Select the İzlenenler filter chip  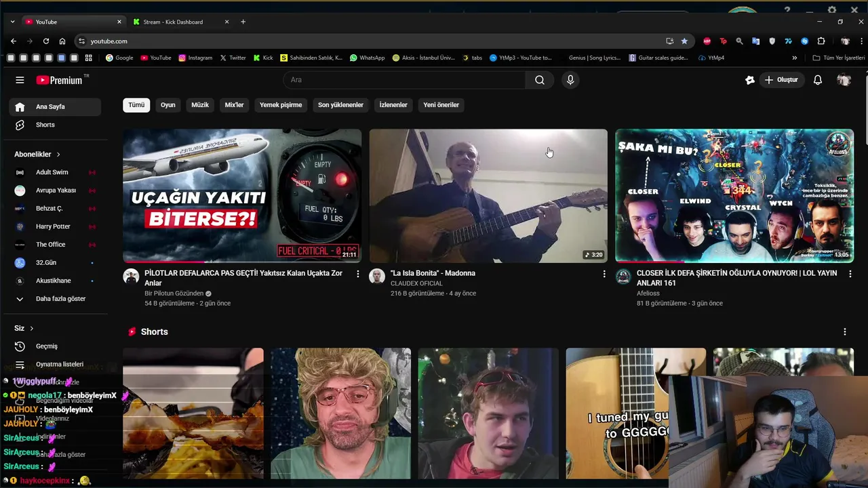[393, 105]
